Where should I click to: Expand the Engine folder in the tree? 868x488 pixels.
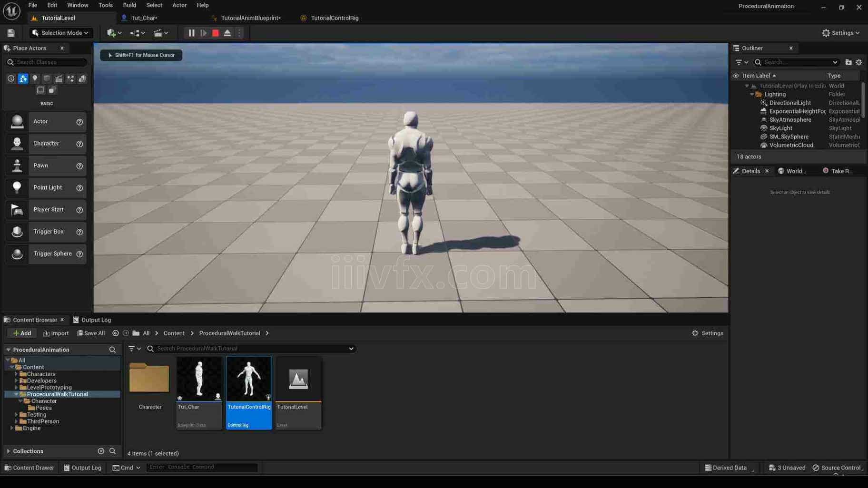tap(12, 429)
